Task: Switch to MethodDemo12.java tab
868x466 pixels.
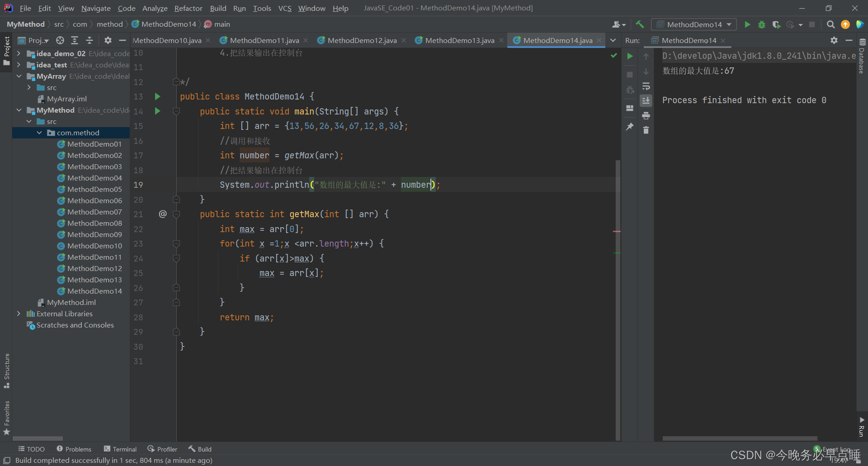Action: coord(362,40)
